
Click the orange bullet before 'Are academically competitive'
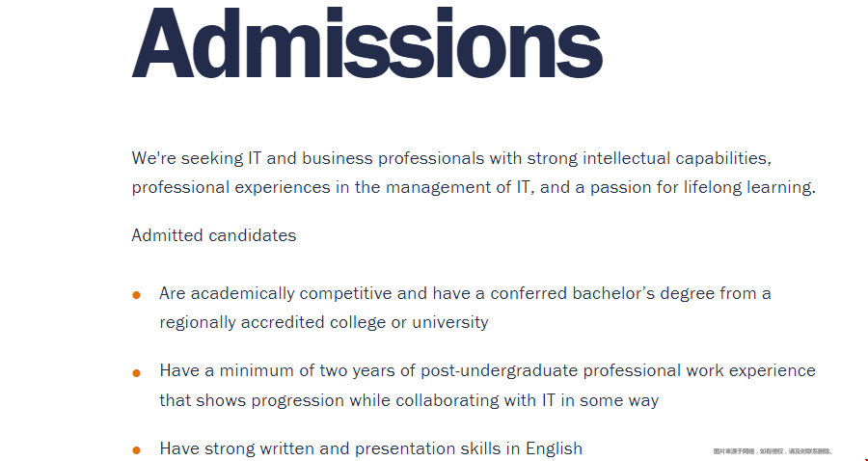tap(136, 295)
